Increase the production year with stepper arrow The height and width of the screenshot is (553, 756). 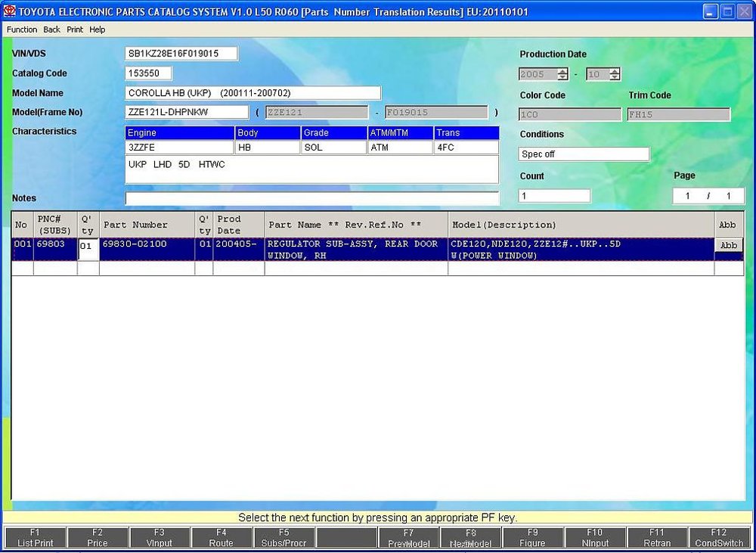tap(562, 71)
